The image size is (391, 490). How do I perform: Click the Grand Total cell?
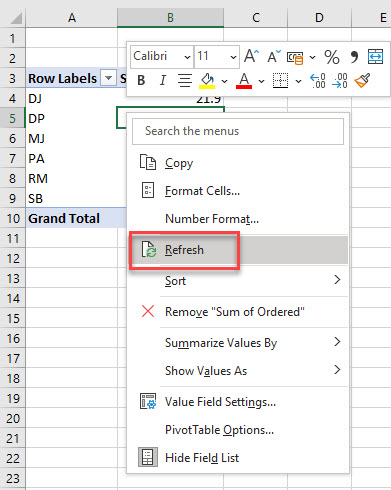coord(71,218)
